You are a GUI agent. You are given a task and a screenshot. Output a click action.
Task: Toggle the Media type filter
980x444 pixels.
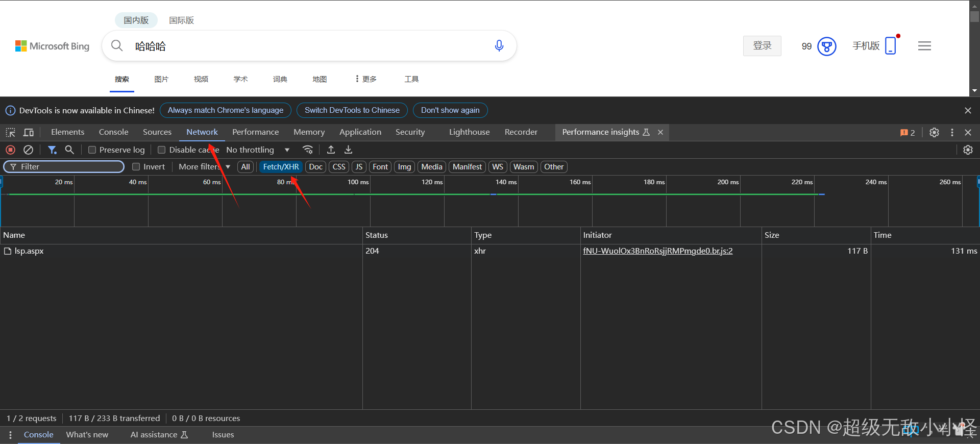(x=432, y=167)
